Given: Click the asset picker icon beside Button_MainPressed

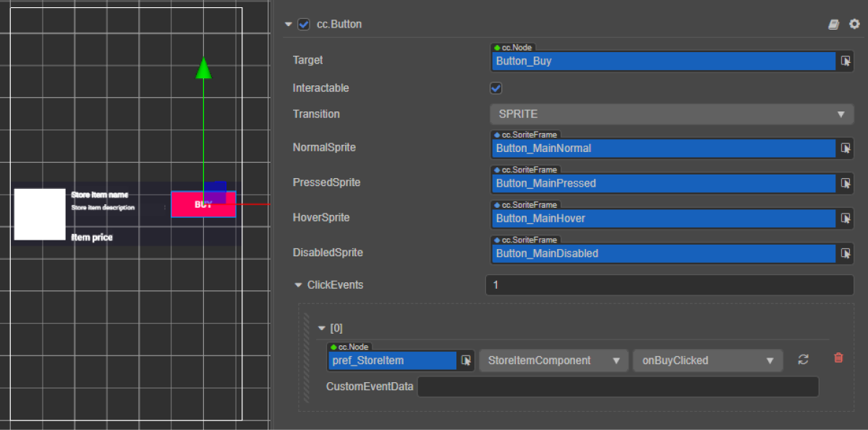Looking at the screenshot, I should point(846,184).
